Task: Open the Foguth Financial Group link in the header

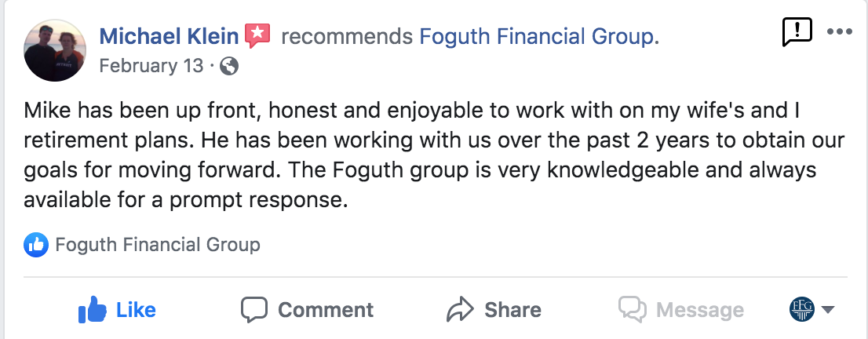Action: click(x=539, y=36)
